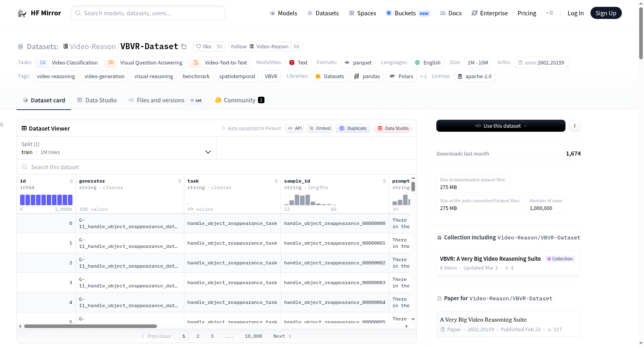Click the Log In link
This screenshot has height=347, width=644.
(576, 13)
